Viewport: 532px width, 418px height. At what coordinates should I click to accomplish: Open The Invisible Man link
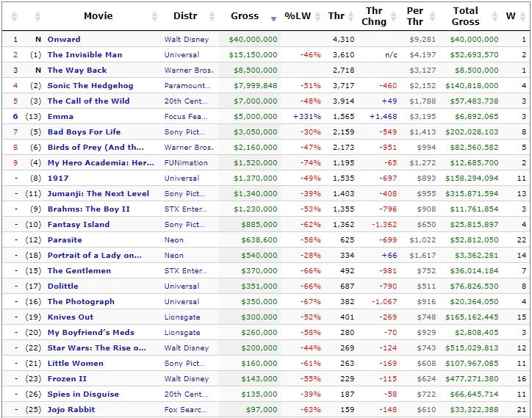pyautogui.click(x=85, y=55)
